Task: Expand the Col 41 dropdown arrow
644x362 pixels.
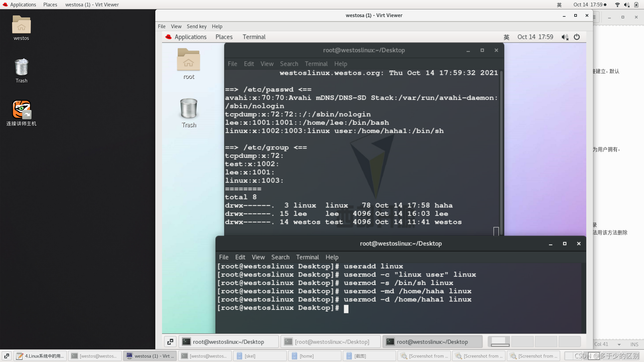Action: coord(619,344)
